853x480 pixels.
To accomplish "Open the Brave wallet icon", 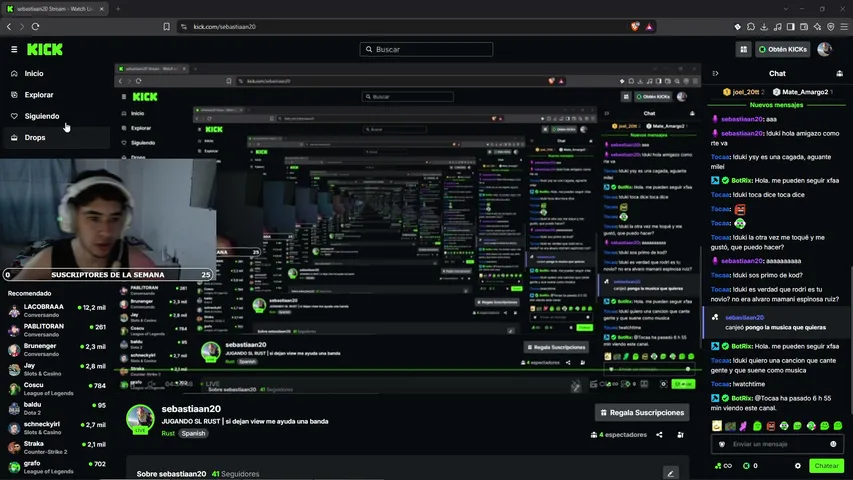I will tap(804, 27).
